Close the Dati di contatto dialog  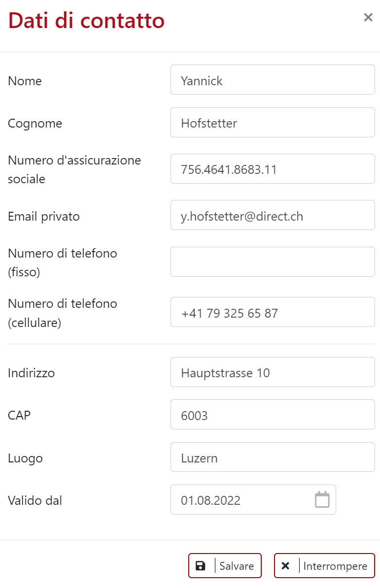pos(368,18)
